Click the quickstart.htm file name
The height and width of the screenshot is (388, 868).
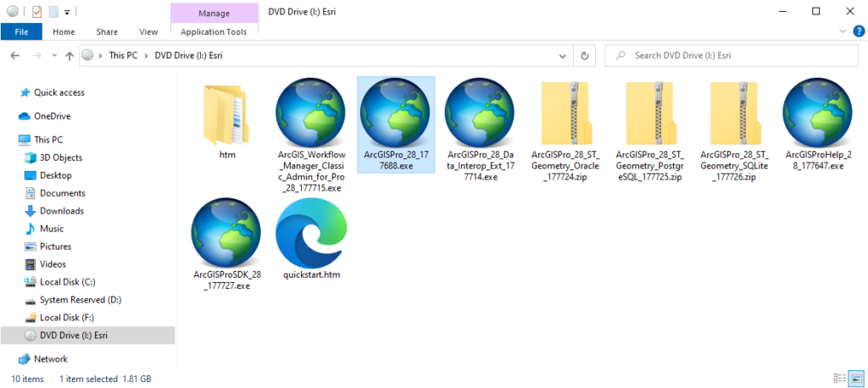(x=311, y=275)
